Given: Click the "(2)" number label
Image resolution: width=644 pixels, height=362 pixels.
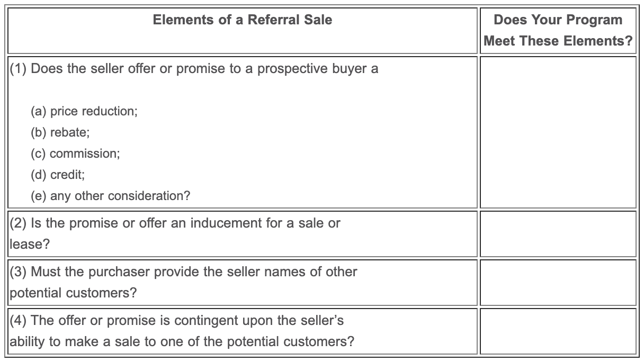Looking at the screenshot, I should click(x=19, y=223).
